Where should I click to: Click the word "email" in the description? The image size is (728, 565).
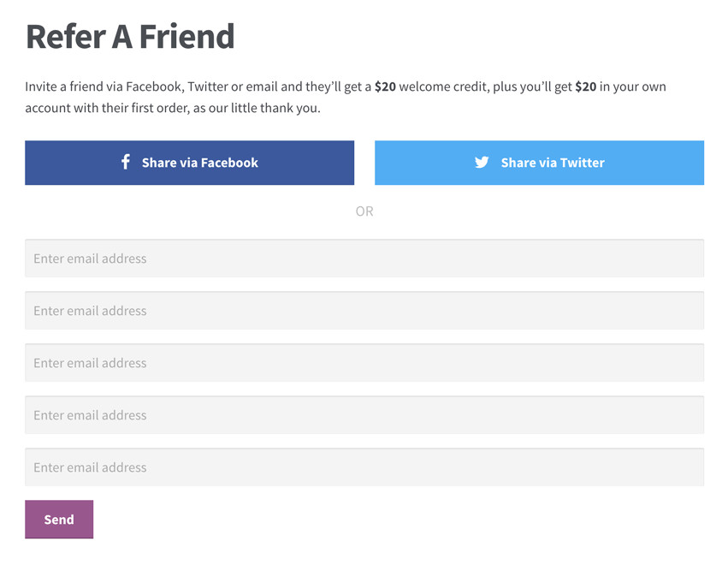[262, 86]
